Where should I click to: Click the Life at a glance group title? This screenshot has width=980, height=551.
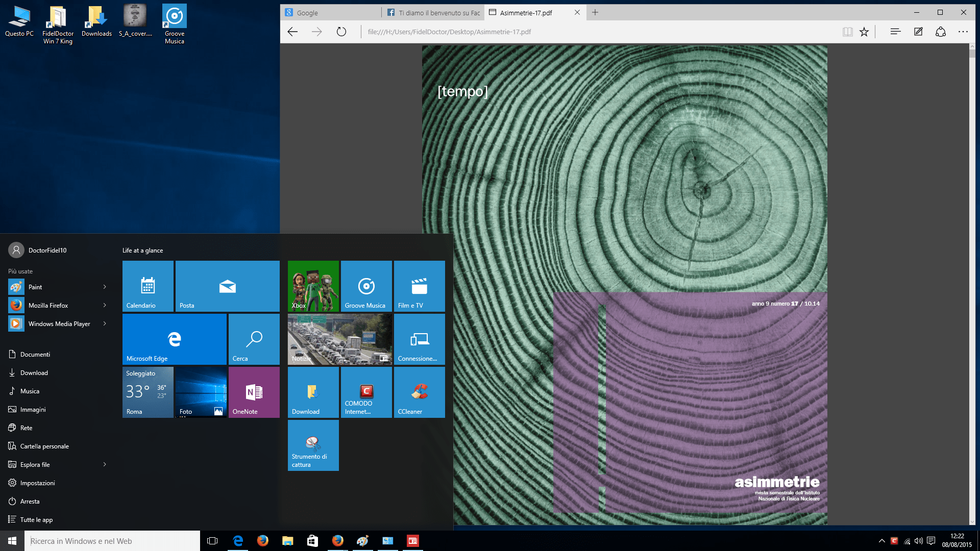142,250
